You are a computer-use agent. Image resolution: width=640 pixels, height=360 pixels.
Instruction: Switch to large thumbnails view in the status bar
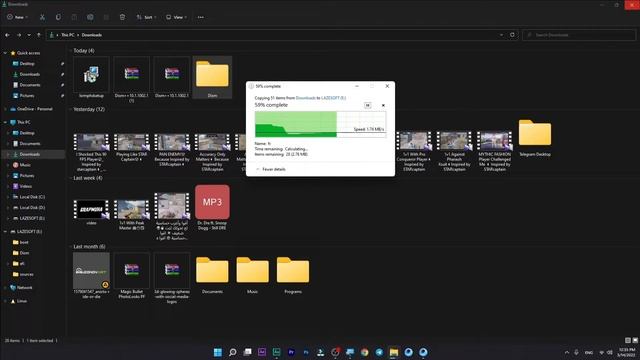pyautogui.click(x=635, y=340)
